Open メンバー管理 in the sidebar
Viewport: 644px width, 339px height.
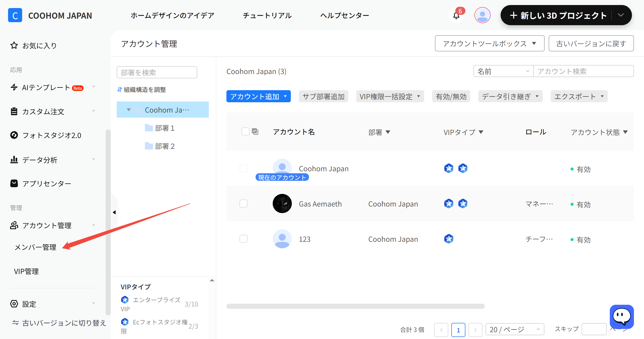(x=35, y=247)
